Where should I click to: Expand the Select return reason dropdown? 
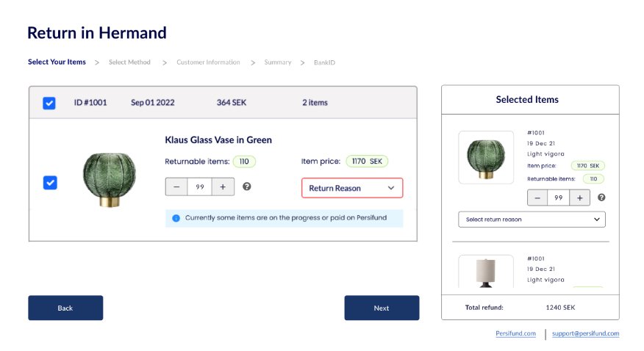tap(532, 220)
